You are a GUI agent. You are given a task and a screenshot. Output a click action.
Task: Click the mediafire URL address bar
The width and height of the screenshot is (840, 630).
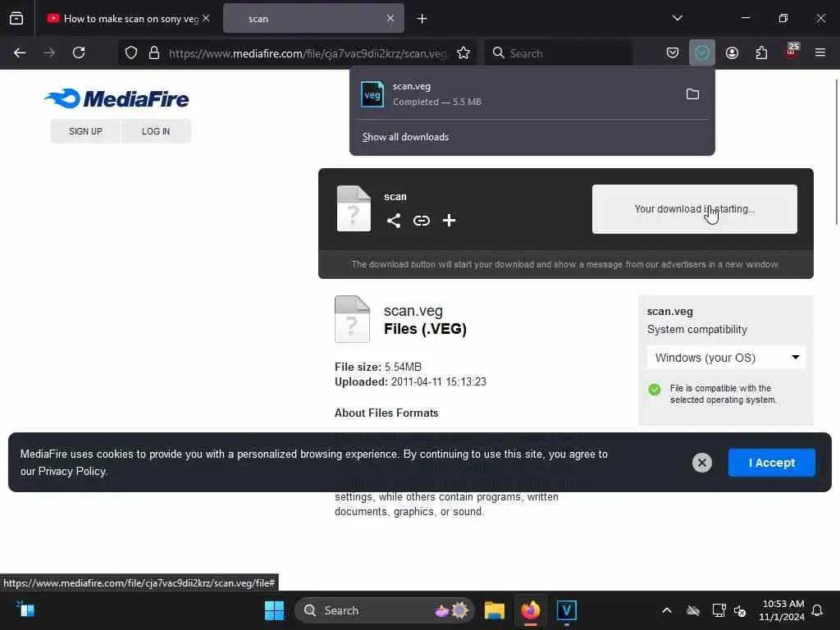307,53
